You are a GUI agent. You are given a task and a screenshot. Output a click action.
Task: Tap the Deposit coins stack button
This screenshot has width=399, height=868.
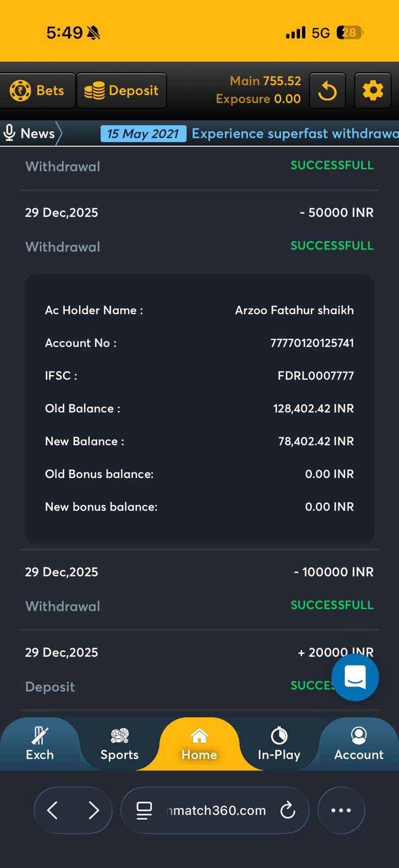121,91
